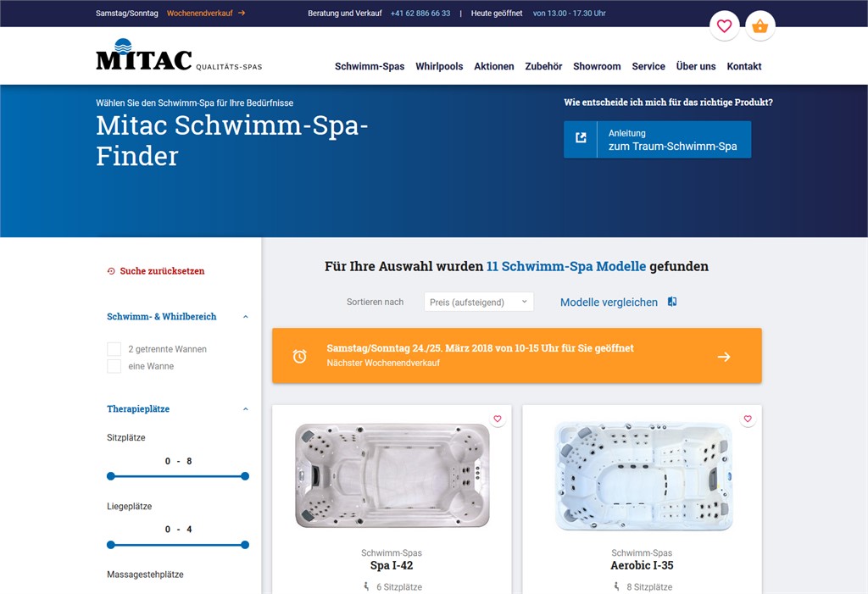The height and width of the screenshot is (594, 868).
Task: Open the shopping basket icon
Action: click(760, 26)
